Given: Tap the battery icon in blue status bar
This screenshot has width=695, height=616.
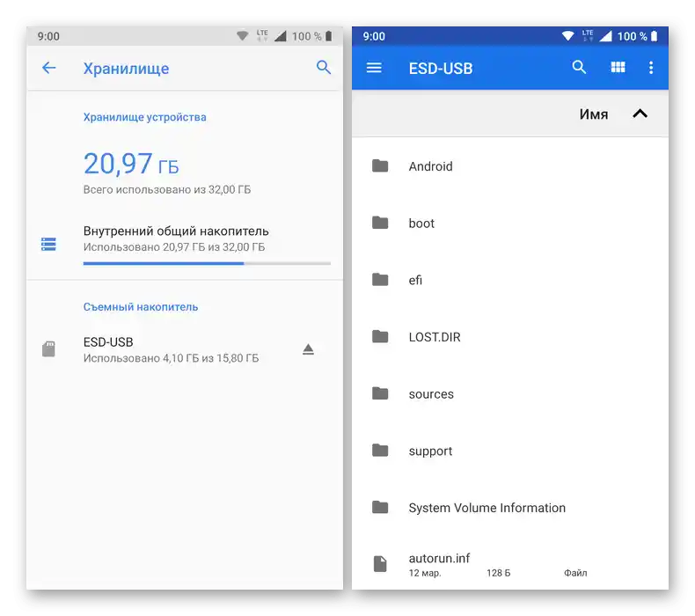Looking at the screenshot, I should (655, 36).
